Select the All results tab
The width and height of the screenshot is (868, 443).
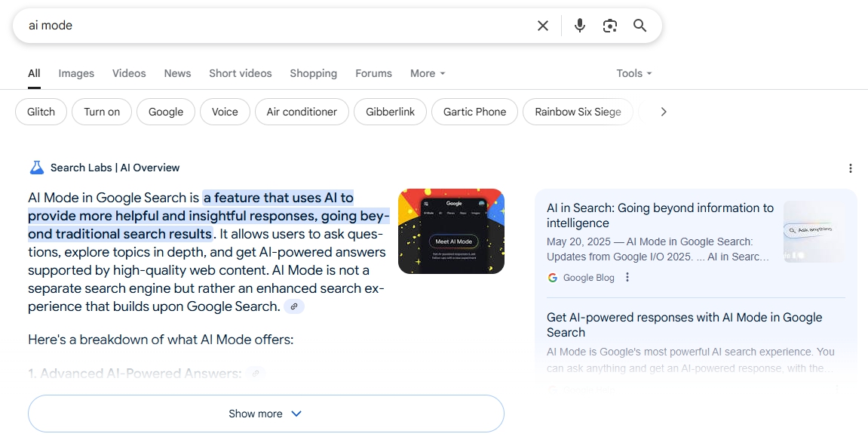(35, 73)
